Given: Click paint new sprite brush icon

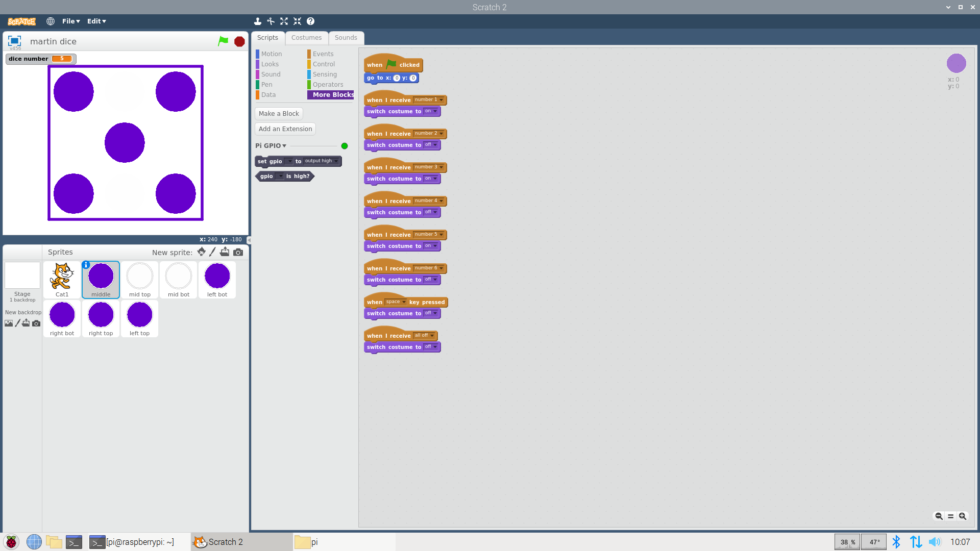Looking at the screenshot, I should [212, 252].
